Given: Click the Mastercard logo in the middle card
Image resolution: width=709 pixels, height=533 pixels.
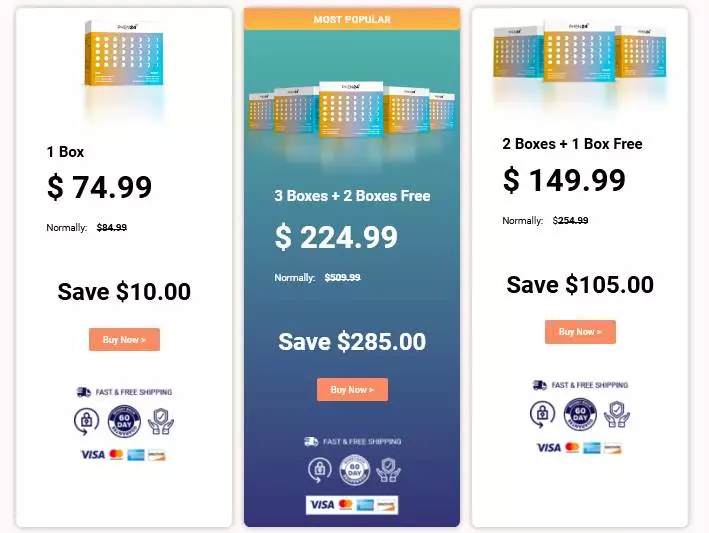Looking at the screenshot, I should 345,505.
